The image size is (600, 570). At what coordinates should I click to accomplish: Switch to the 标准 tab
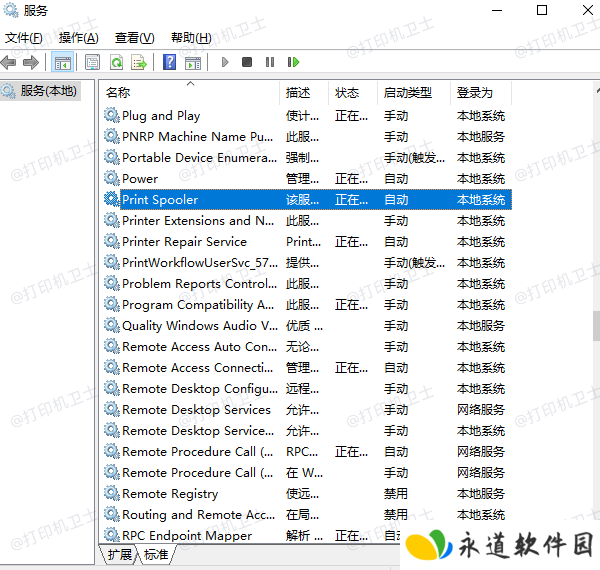click(156, 554)
